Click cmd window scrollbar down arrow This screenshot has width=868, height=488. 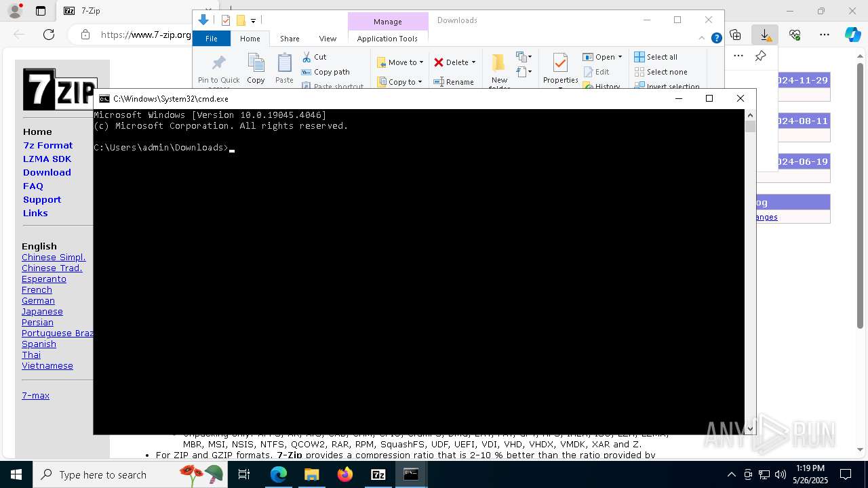[x=750, y=429]
